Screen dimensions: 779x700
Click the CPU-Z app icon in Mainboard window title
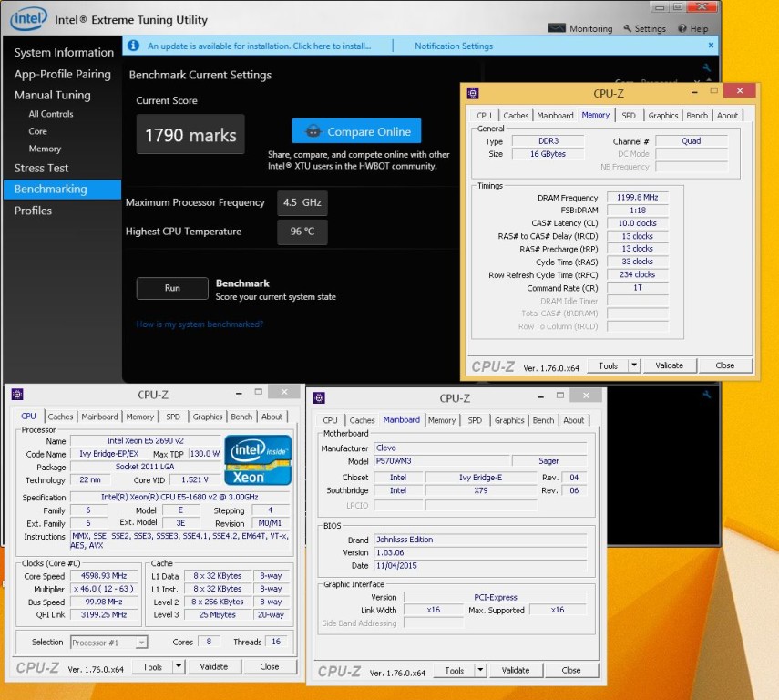tap(319, 397)
